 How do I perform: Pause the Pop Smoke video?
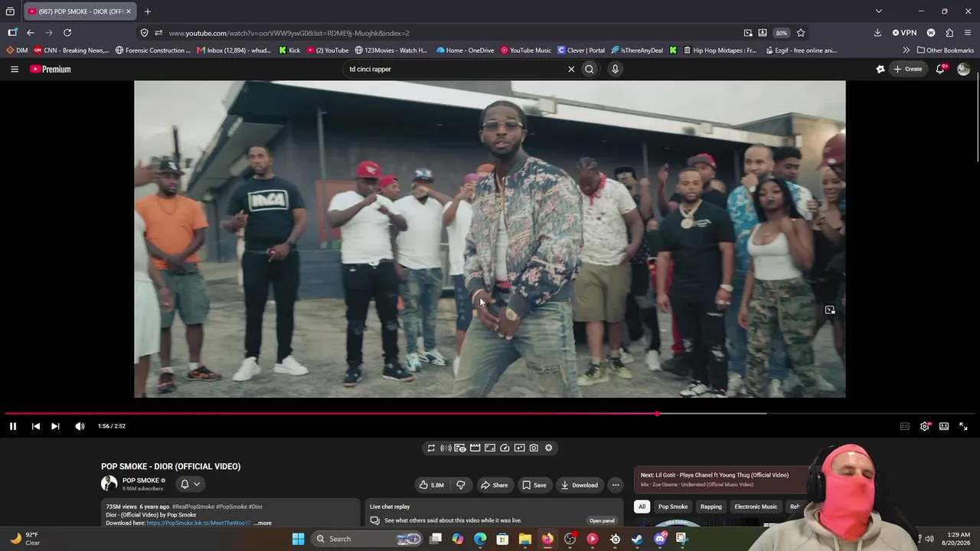tap(13, 426)
